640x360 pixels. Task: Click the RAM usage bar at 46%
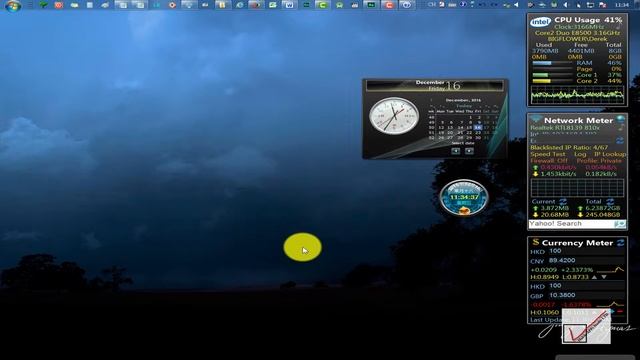(x=552, y=63)
